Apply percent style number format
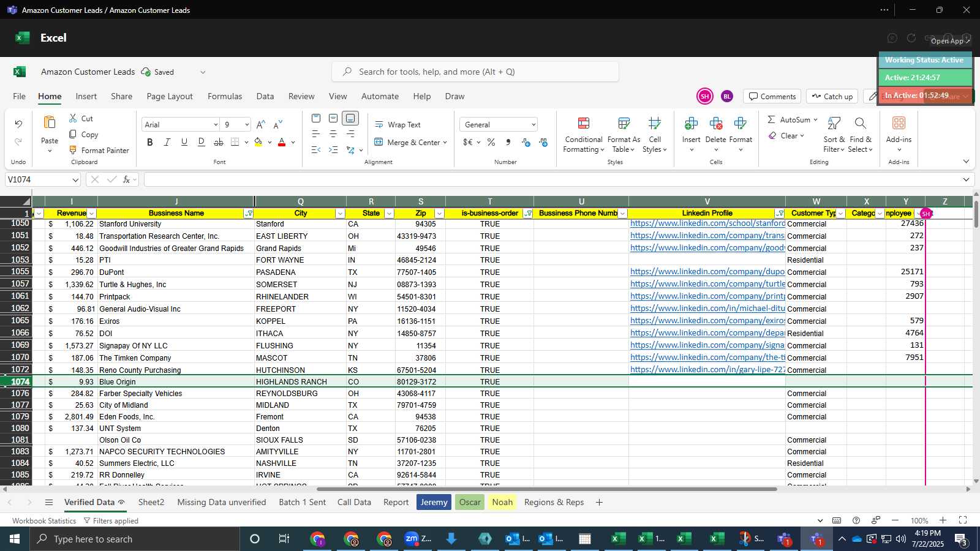 (491, 142)
